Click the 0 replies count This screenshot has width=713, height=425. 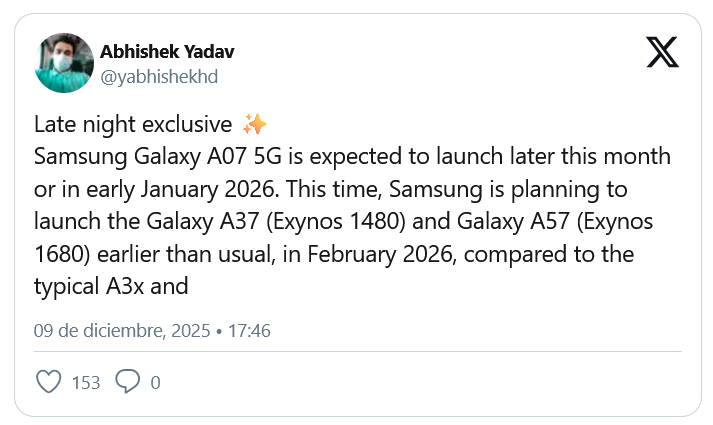coord(155,382)
